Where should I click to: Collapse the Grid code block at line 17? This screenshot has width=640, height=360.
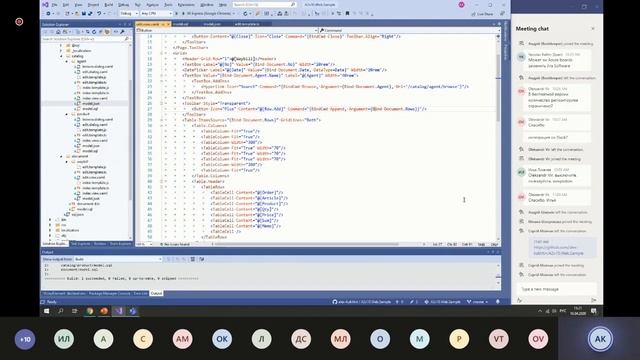161,53
